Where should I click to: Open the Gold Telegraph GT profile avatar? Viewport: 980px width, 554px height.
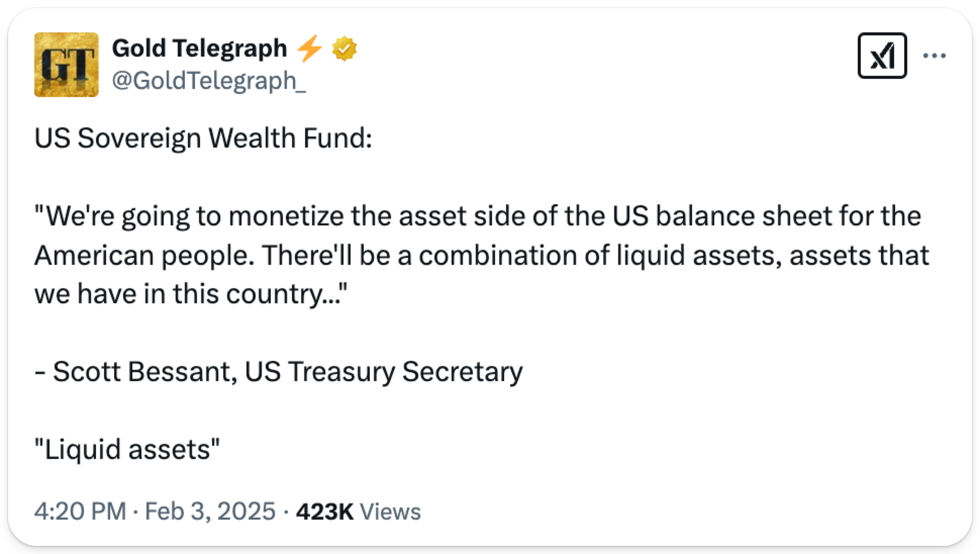point(66,65)
